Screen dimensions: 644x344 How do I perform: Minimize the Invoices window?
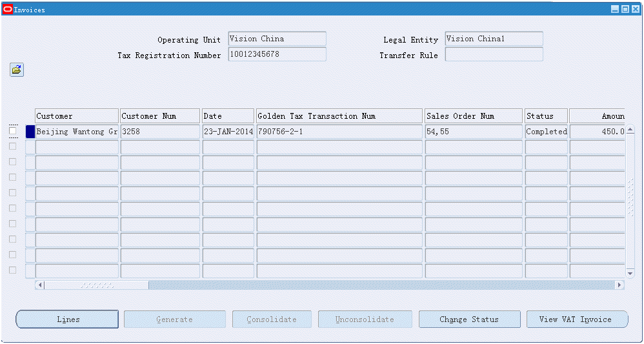[615, 10]
